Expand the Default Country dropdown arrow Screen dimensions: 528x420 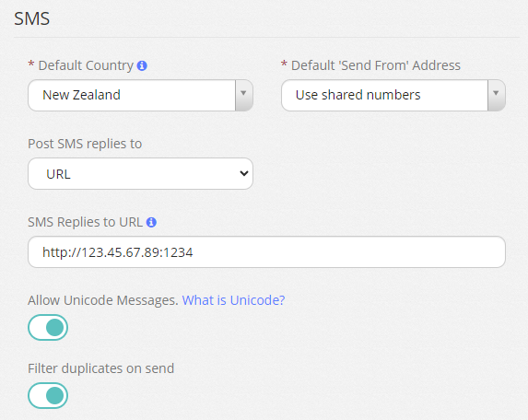pyautogui.click(x=243, y=95)
